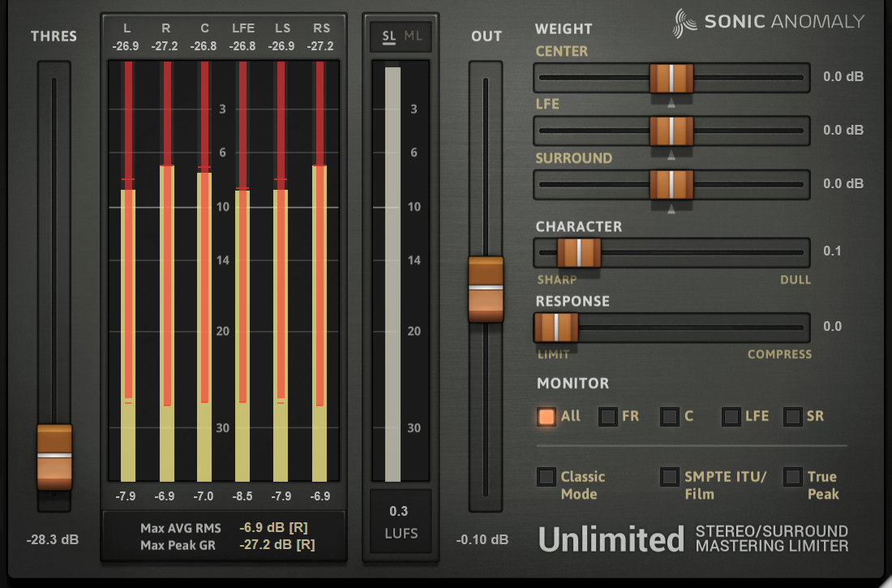
Task: Enable the All monitor option
Action: point(546,417)
